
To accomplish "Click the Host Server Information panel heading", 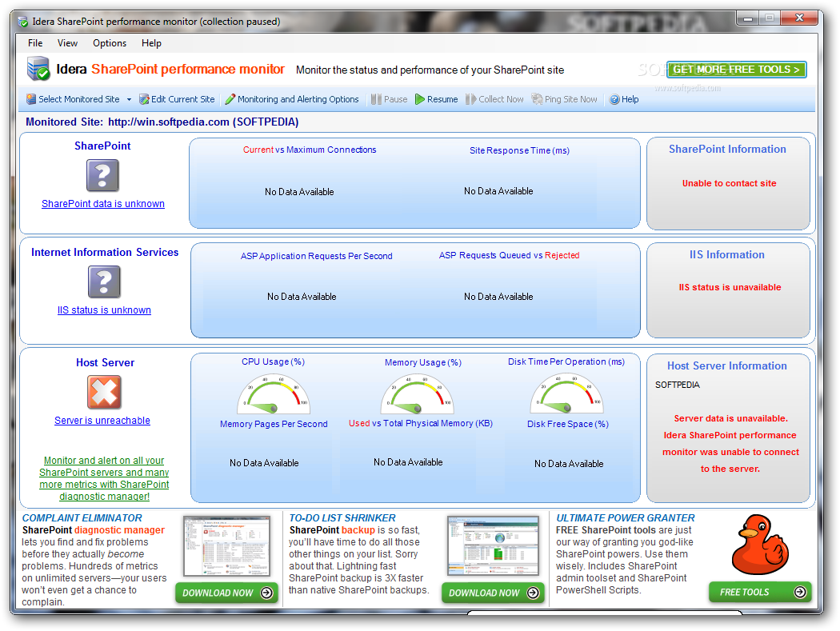I will point(727,365).
